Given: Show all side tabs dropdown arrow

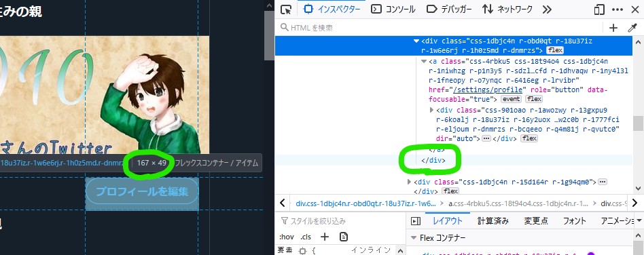Looking at the screenshot, I should (639, 221).
